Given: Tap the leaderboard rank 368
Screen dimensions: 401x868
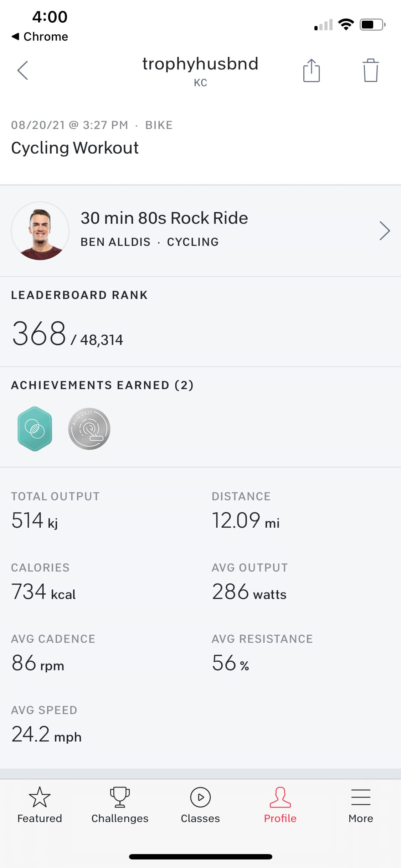Looking at the screenshot, I should pos(39,334).
